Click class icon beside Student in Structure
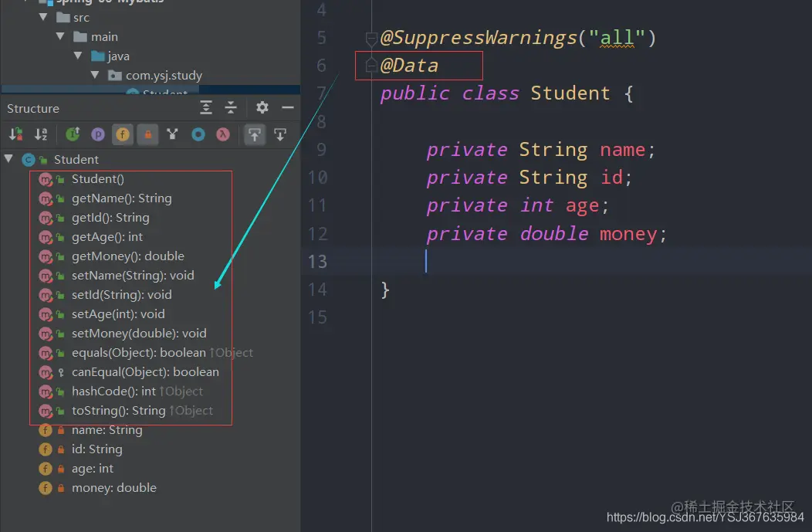 29,160
